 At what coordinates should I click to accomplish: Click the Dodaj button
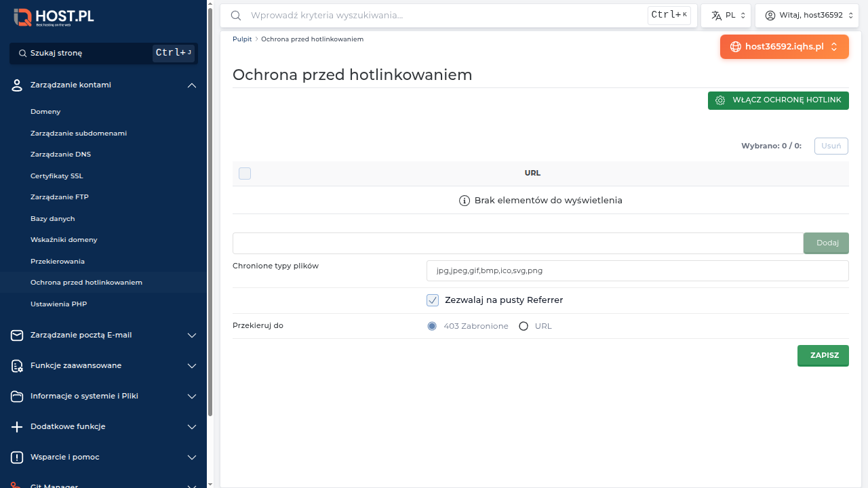pyautogui.click(x=827, y=243)
